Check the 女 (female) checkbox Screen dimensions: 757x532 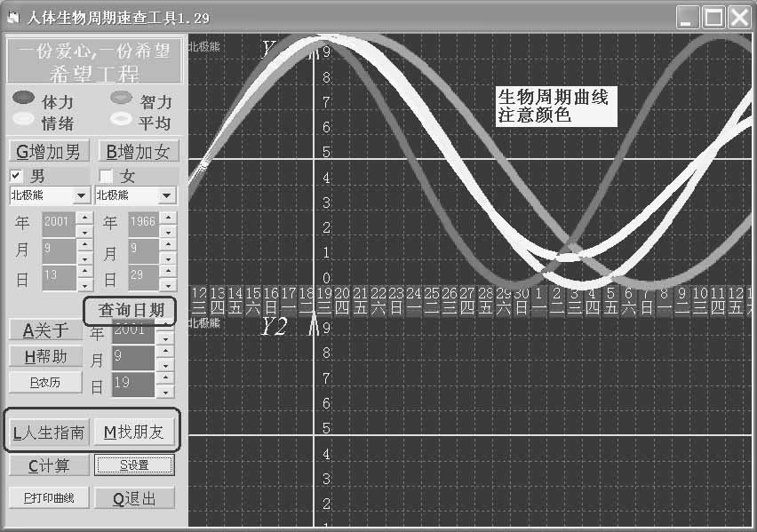(106, 175)
